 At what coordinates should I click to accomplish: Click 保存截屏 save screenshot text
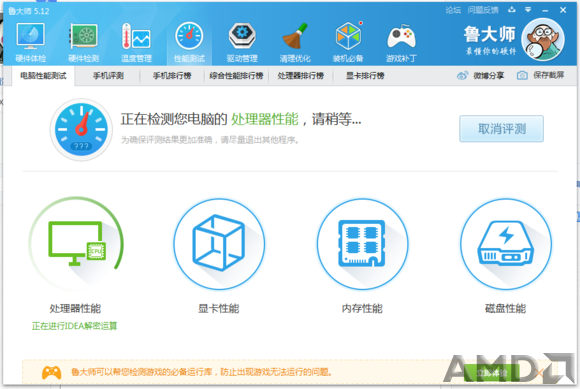point(549,75)
